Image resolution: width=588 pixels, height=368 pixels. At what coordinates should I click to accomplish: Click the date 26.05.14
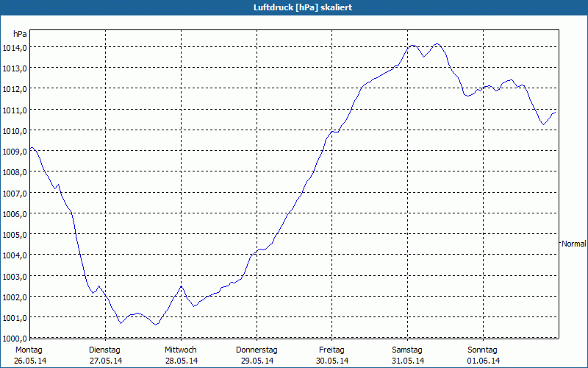30,361
